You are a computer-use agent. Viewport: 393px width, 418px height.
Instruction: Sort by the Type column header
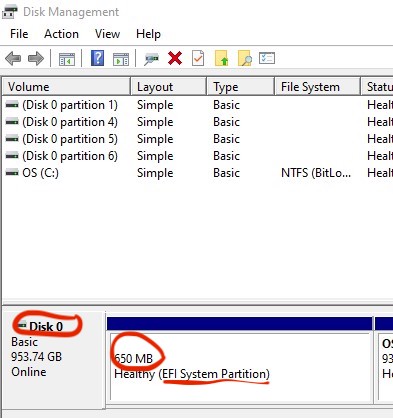click(241, 87)
